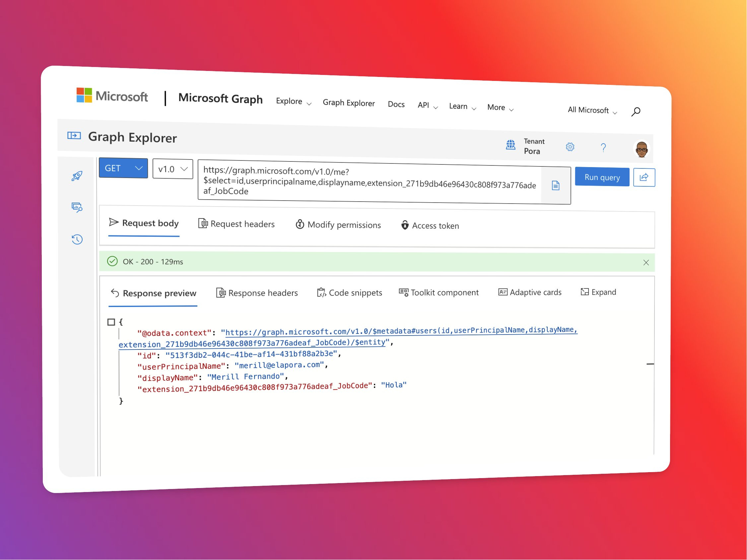Click the settings gear icon
Image resolution: width=747 pixels, height=560 pixels.
point(570,147)
